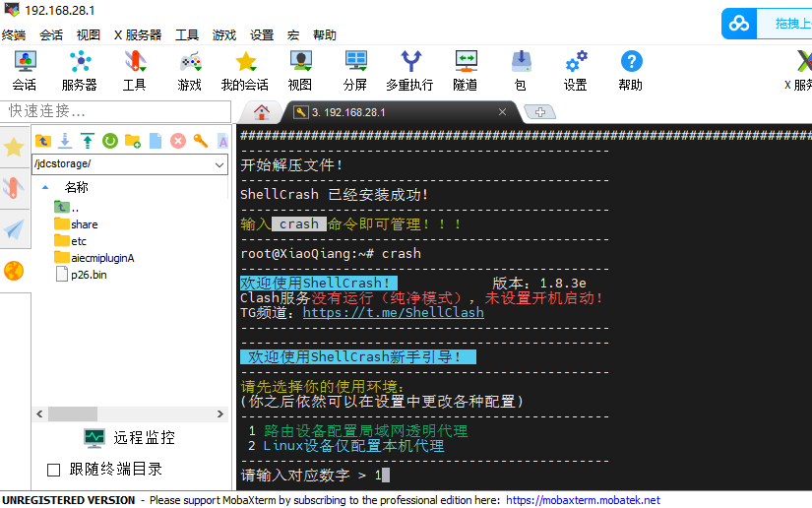
Task: Click the green refresh folder icon
Action: 110,141
